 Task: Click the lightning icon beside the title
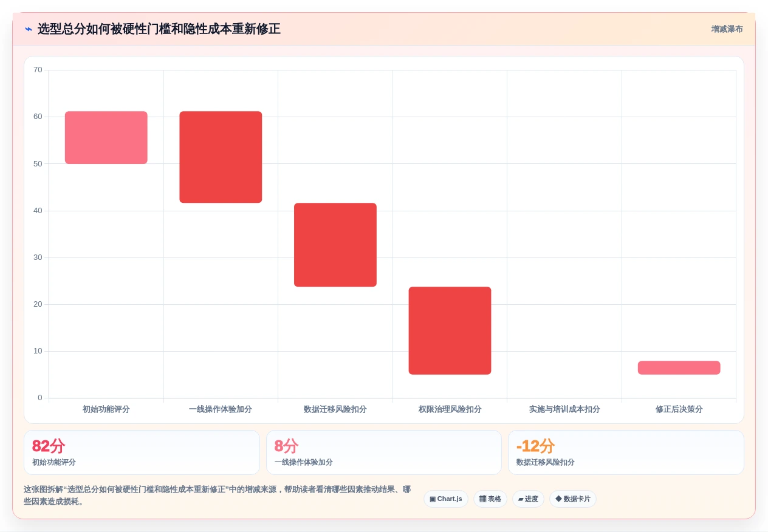tap(28, 29)
